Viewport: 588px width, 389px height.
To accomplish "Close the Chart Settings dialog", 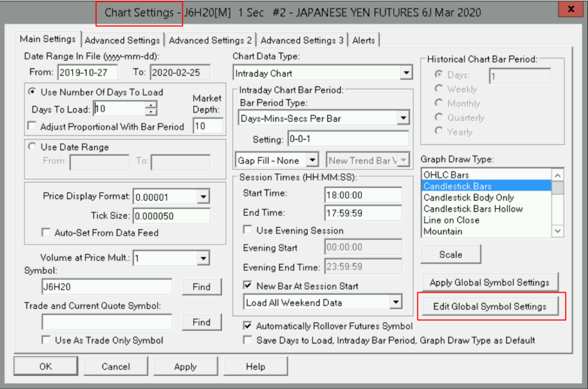I will pyautogui.click(x=571, y=9).
